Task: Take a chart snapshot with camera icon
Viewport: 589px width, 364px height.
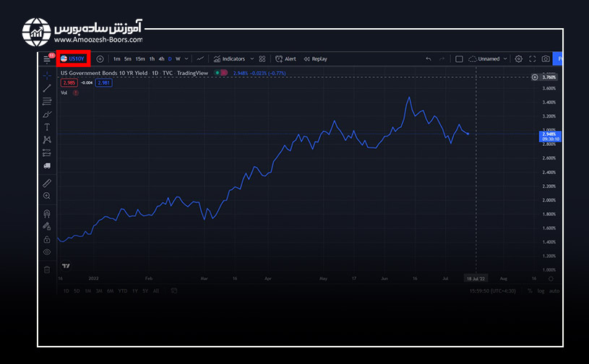Action: (546, 59)
